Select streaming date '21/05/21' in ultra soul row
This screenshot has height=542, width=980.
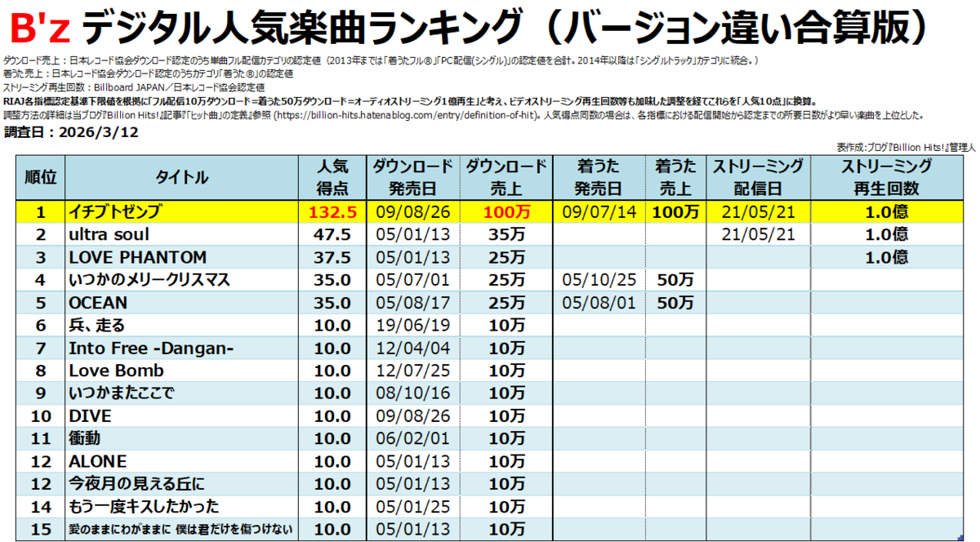click(x=757, y=234)
